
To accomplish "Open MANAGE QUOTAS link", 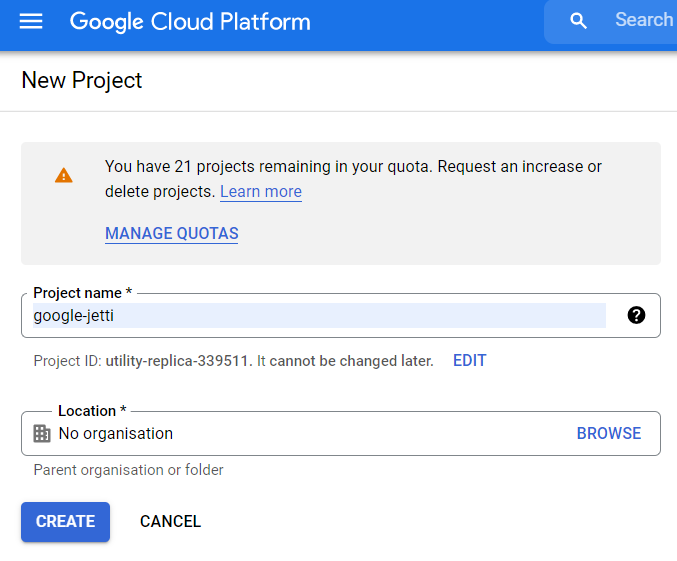I will [171, 233].
